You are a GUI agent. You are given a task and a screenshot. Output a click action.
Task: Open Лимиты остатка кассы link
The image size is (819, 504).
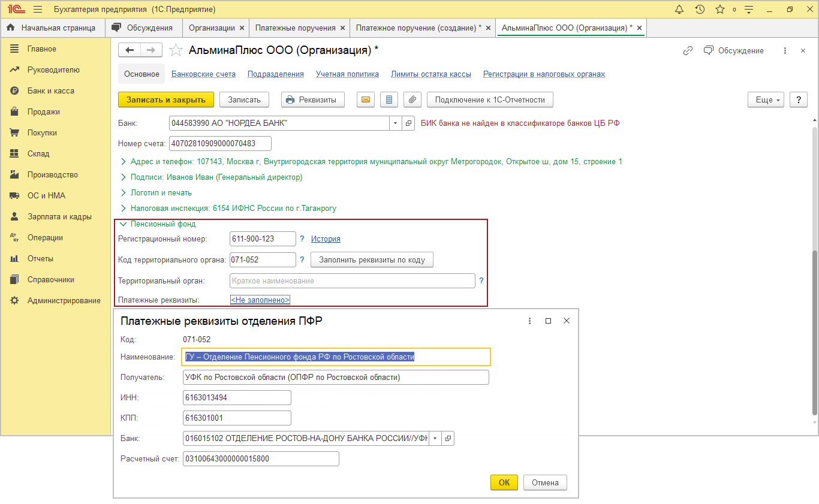click(x=431, y=74)
